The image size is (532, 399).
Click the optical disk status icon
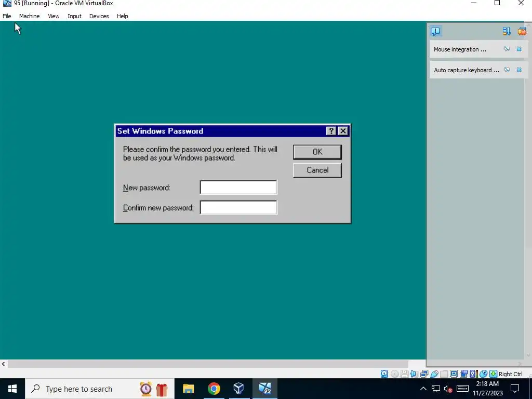pyautogui.click(x=394, y=374)
